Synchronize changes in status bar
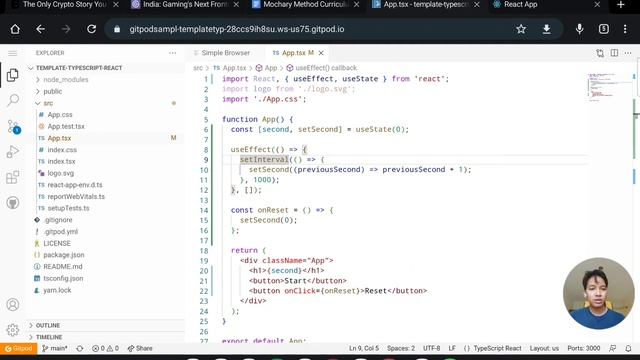The width and height of the screenshot is (640, 360). [x=80, y=349]
